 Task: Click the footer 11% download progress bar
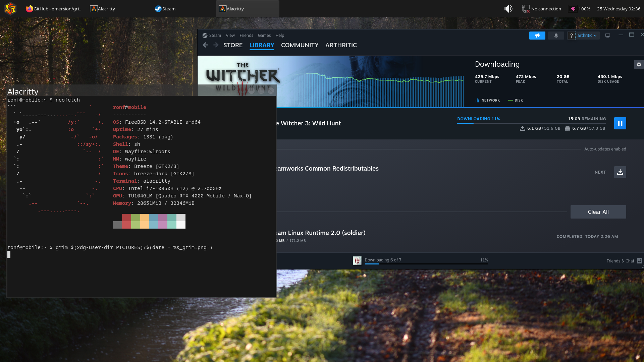426,264
